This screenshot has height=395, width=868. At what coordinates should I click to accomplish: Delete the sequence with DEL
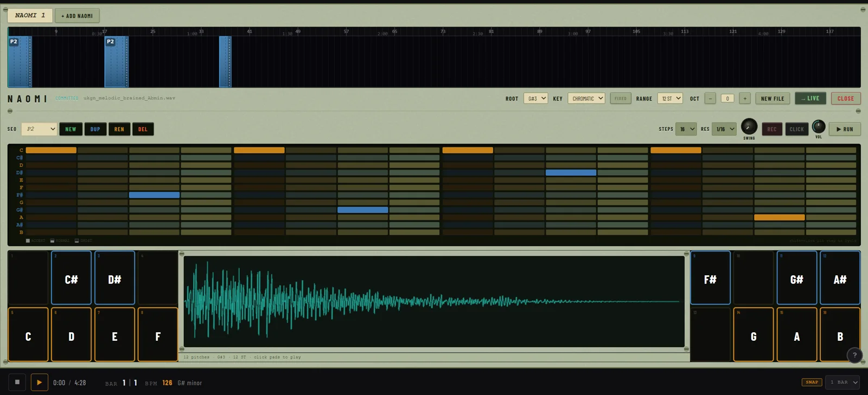(143, 129)
